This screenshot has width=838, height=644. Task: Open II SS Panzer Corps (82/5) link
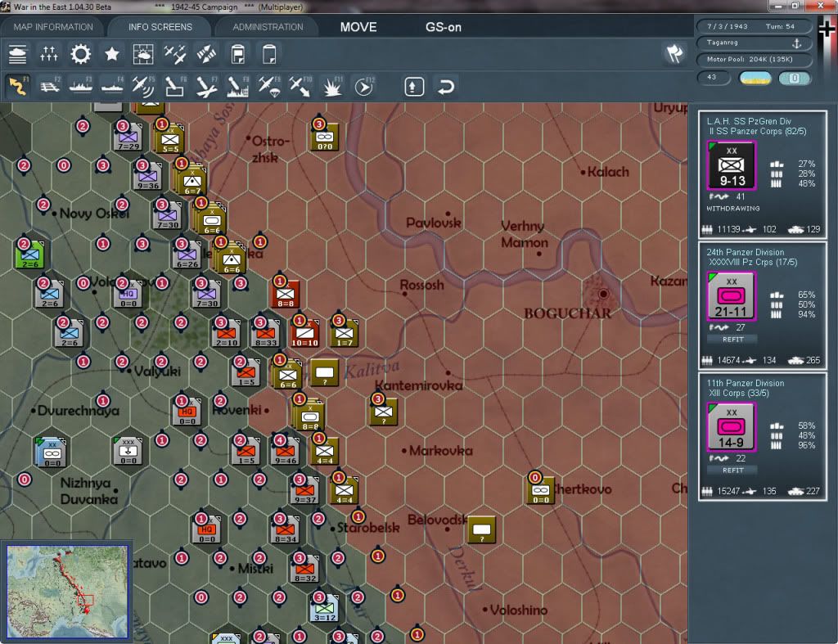pyautogui.click(x=758, y=132)
